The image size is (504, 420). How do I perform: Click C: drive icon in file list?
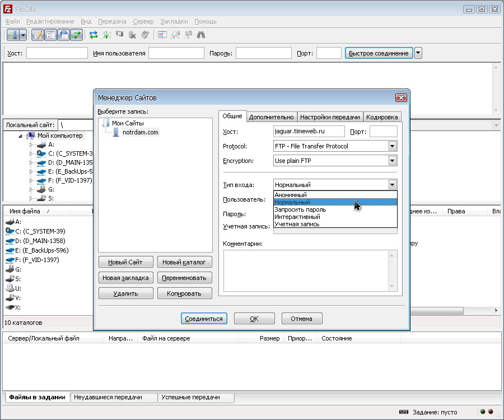[10, 231]
